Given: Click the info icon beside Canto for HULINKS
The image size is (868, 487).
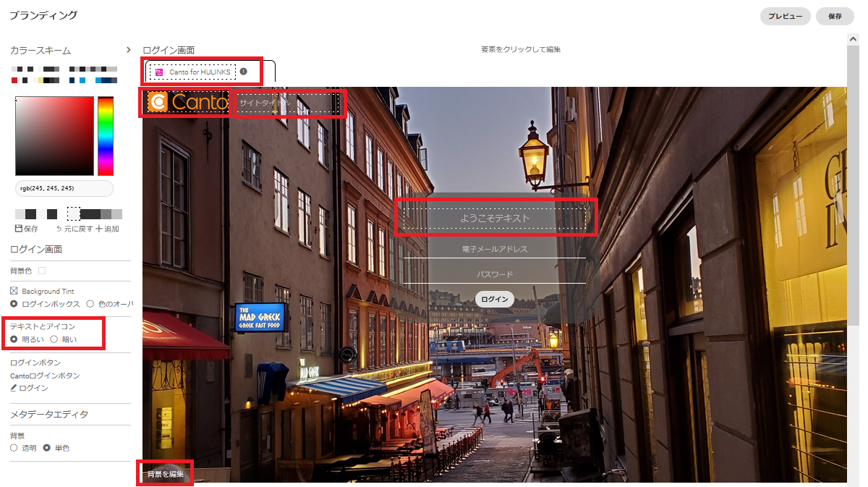Looking at the screenshot, I should click(244, 72).
